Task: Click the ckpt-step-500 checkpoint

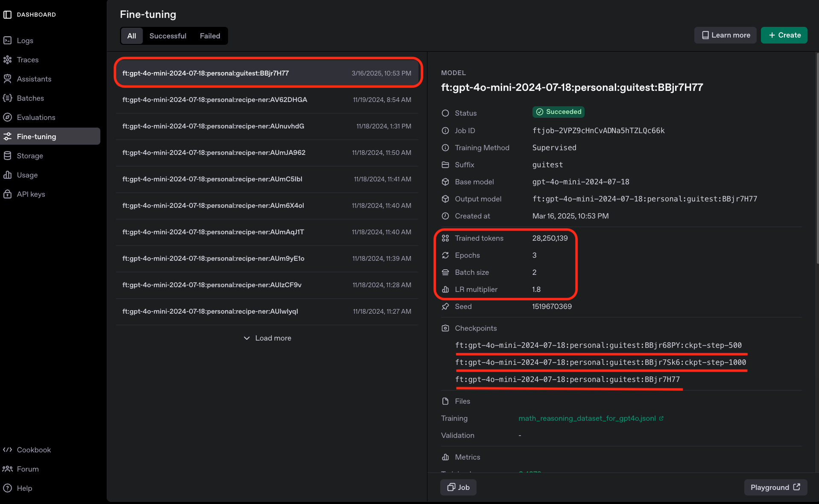Action: pos(598,345)
